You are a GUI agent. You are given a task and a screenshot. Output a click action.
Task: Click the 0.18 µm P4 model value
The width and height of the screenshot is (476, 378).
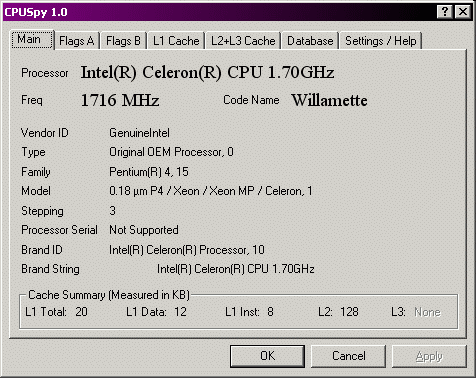[x=211, y=191]
